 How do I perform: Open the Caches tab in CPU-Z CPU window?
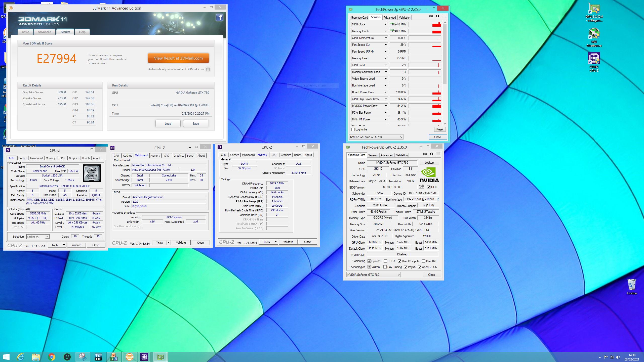[x=23, y=158]
